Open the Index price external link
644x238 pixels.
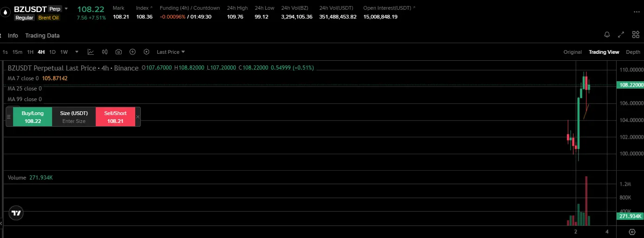point(151,8)
